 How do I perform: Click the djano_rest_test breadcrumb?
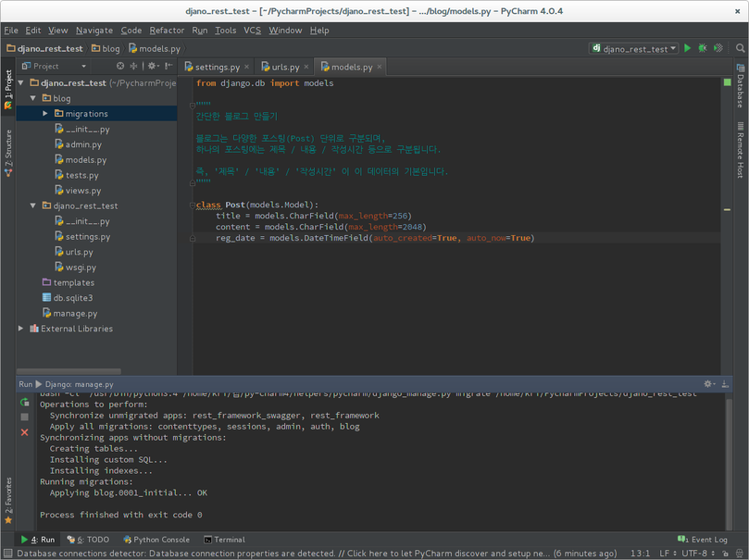(44, 49)
